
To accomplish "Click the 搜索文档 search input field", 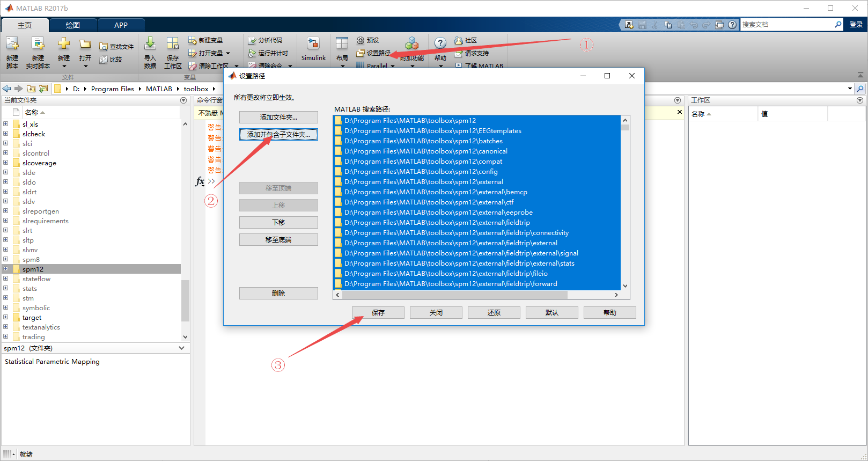I will tap(786, 24).
